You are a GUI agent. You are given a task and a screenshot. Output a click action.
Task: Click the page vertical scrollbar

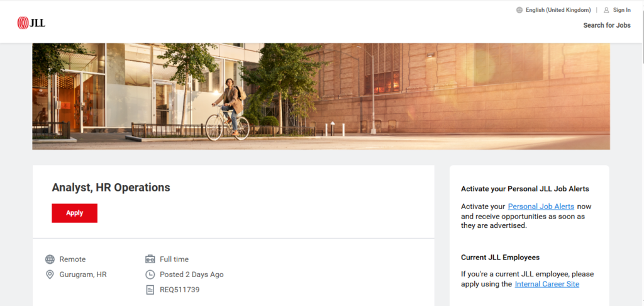pos(642,153)
